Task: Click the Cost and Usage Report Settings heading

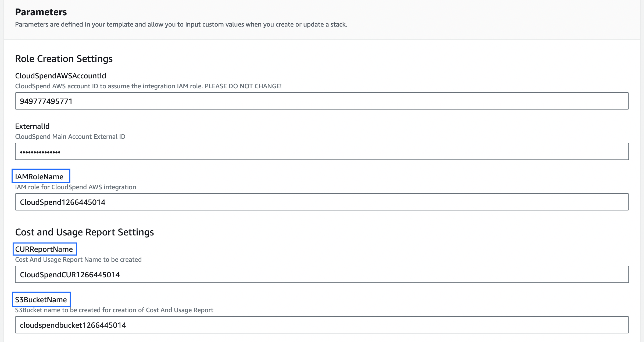Action: pos(85,232)
